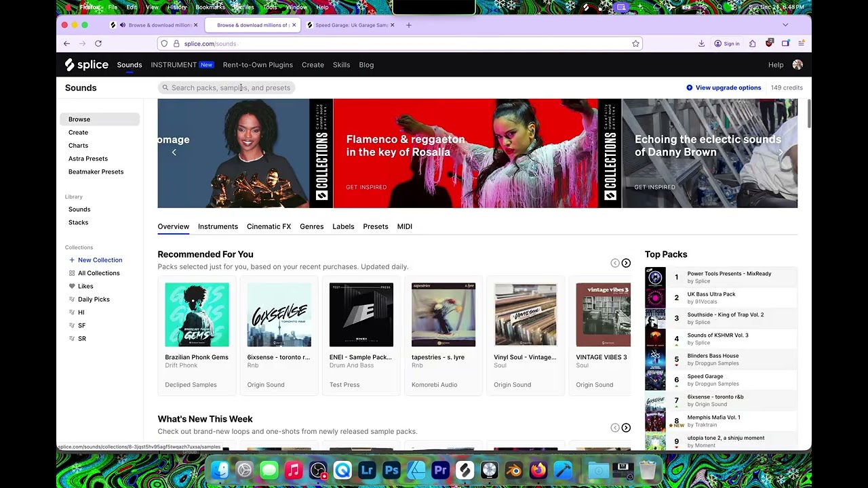The image size is (868, 488).
Task: Click the Help link in header
Action: click(776, 65)
